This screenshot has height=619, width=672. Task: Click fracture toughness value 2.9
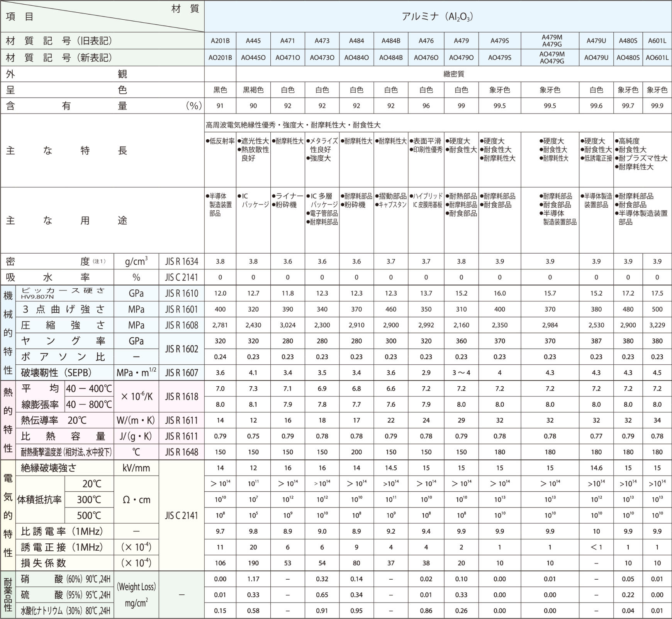click(x=426, y=373)
